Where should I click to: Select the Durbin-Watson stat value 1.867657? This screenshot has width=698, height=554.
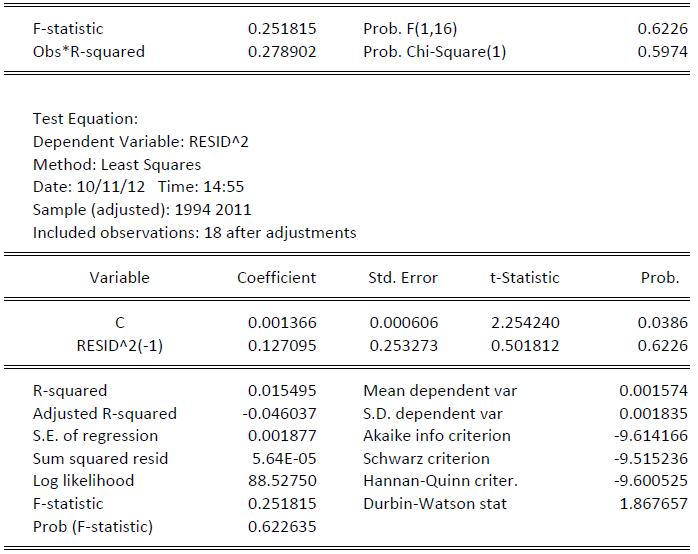click(653, 503)
